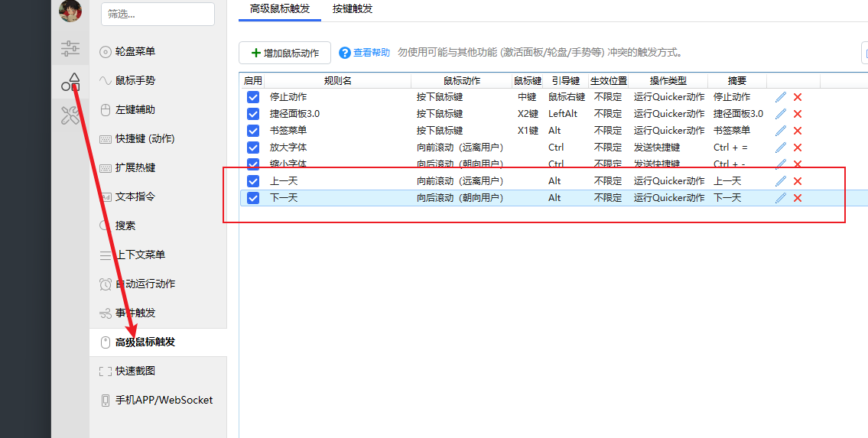Screen dimensions: 868x438
Task: Edit the 下一天 rule with pencil icon
Action: [781, 198]
